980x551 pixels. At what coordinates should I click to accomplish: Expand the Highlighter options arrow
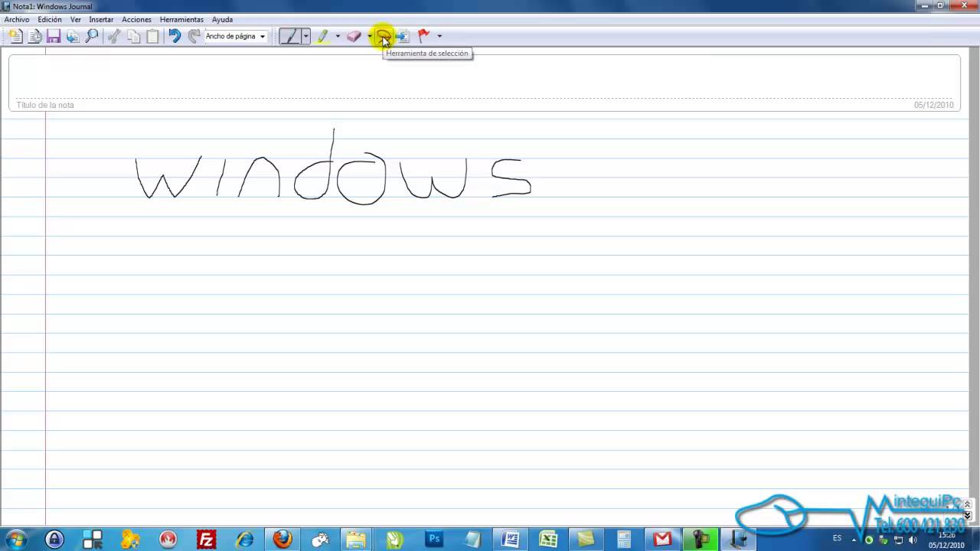(x=338, y=36)
